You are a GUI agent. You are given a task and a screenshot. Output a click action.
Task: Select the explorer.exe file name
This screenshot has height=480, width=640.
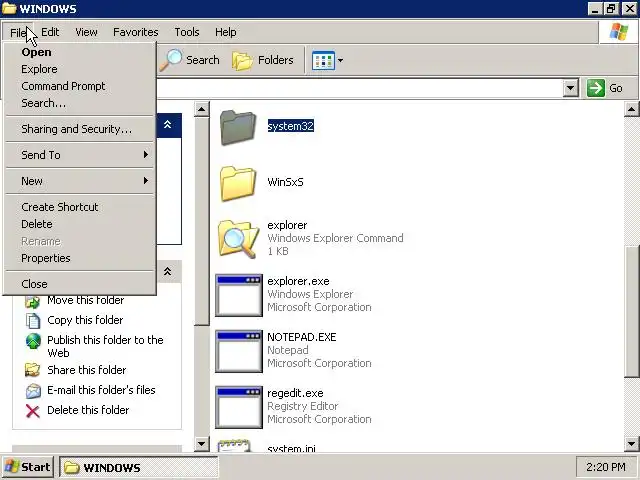pyautogui.click(x=298, y=281)
